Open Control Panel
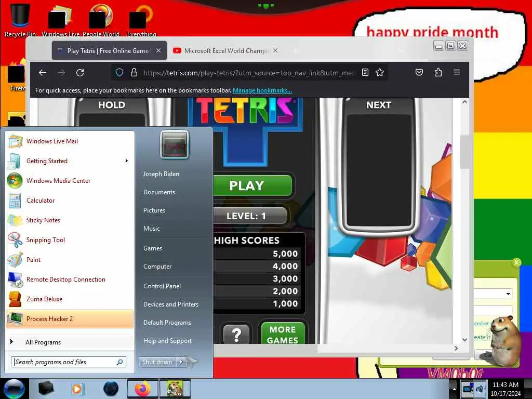This screenshot has width=532, height=399. 162,286
